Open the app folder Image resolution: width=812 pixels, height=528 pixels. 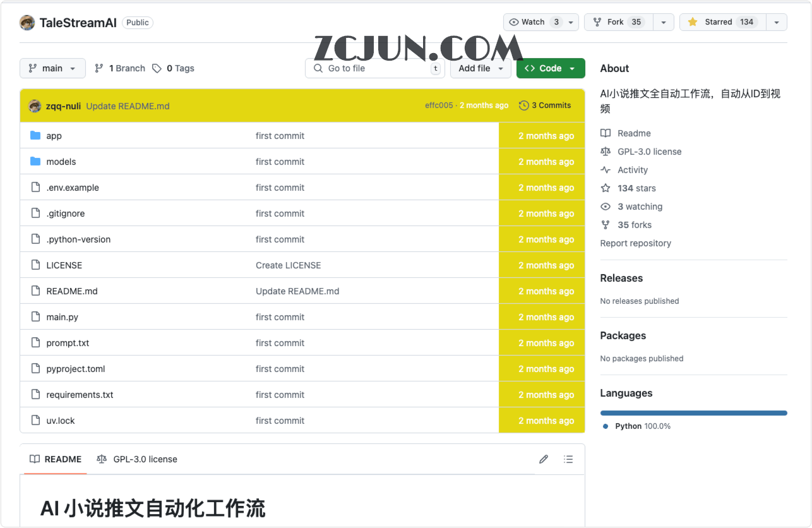click(x=54, y=136)
